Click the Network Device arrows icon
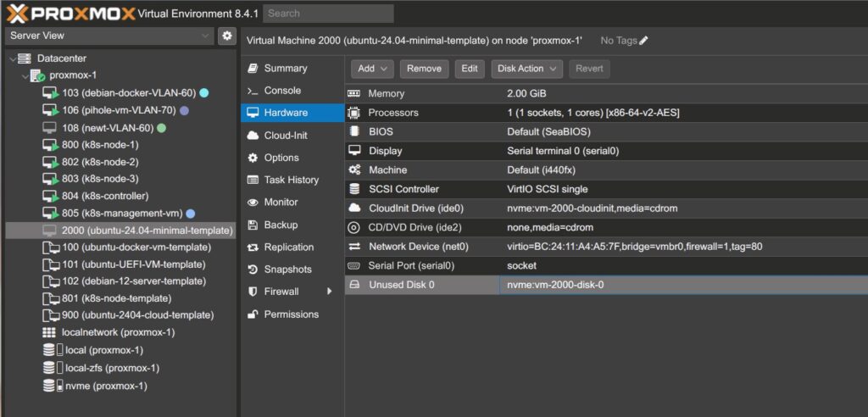868x417 pixels. [354, 247]
